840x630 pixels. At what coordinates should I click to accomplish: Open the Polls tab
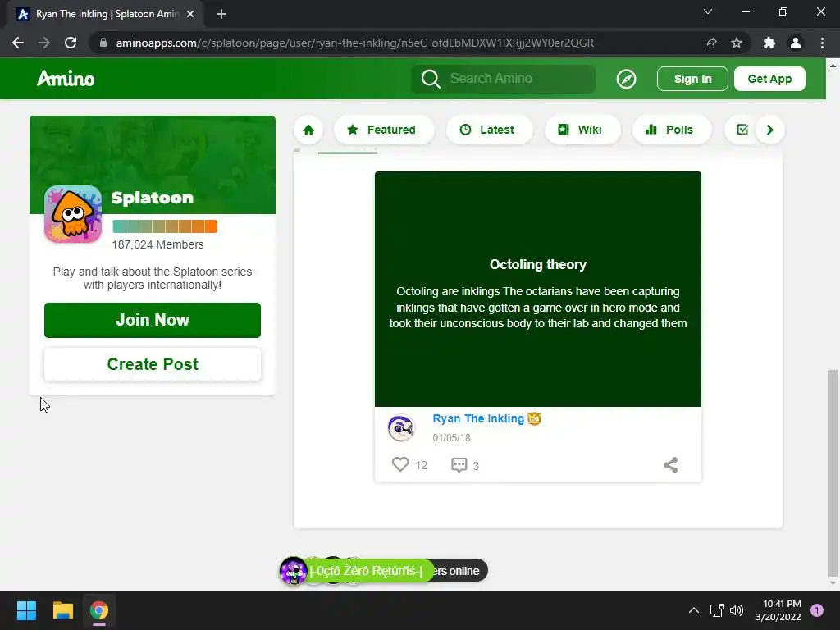pos(672,130)
